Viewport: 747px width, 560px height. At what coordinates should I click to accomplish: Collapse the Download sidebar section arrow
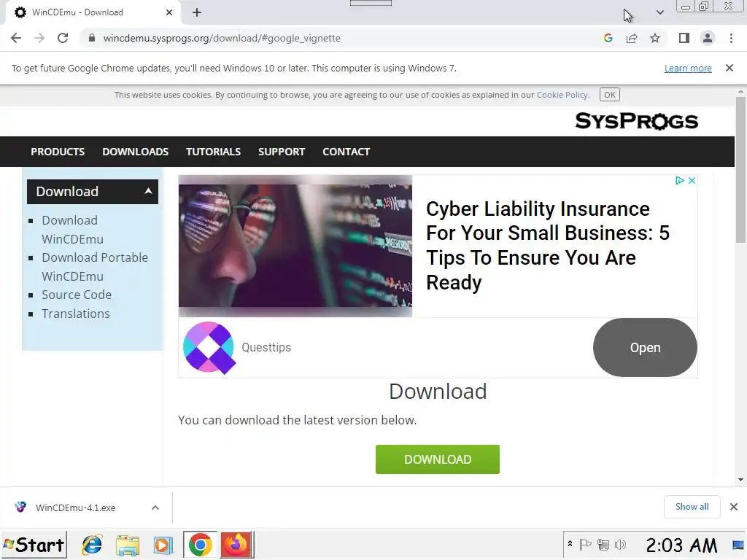coord(148,191)
